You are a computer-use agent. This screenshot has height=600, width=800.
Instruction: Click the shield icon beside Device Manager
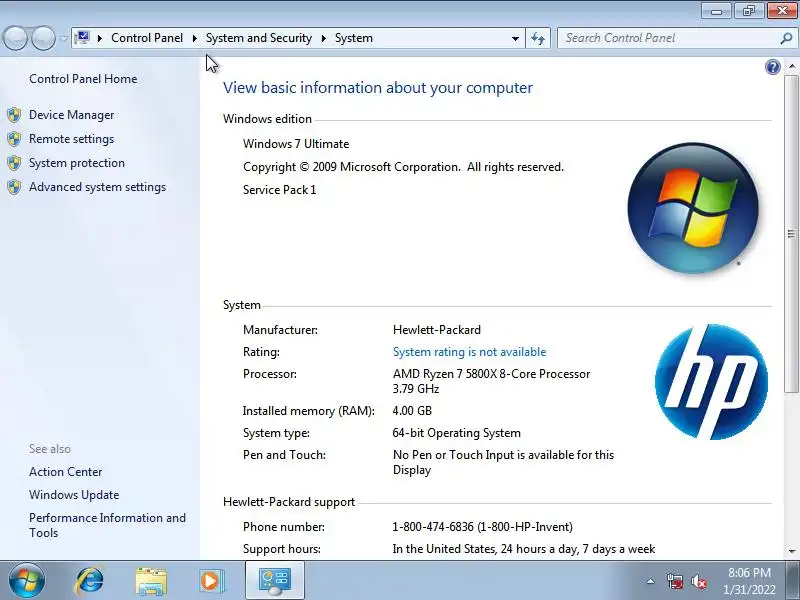click(x=14, y=115)
